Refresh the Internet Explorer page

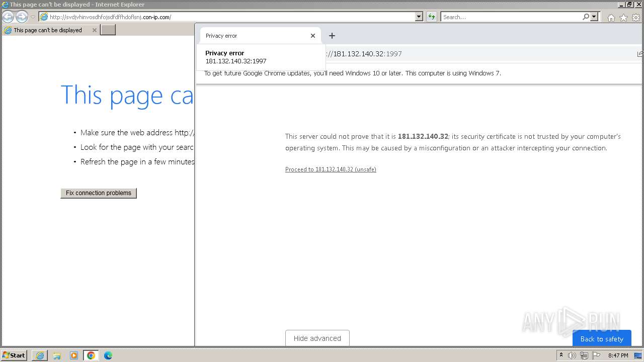click(432, 17)
